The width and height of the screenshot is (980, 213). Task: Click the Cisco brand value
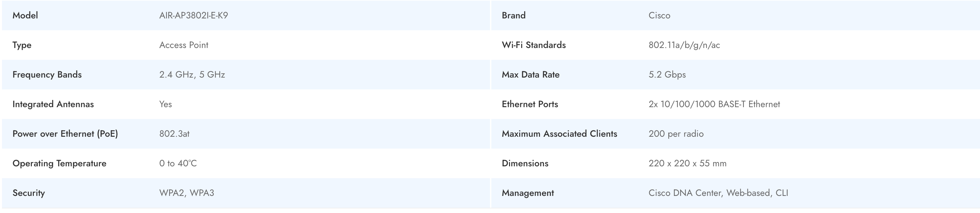click(659, 16)
